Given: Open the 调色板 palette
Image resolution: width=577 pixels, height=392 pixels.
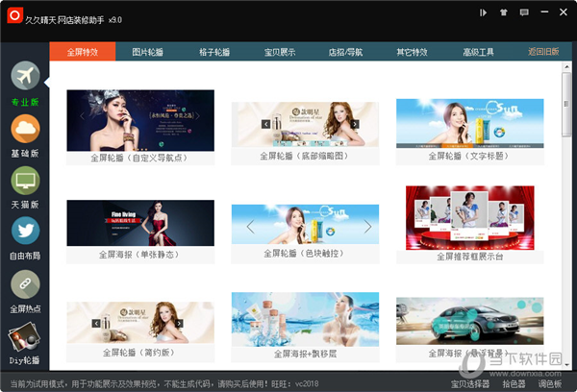Looking at the screenshot, I should click(550, 384).
